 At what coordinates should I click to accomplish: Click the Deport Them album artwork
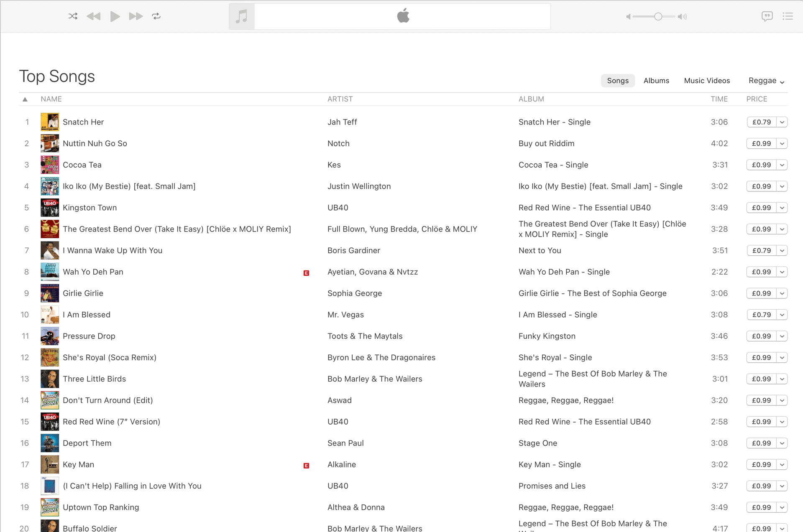50,443
